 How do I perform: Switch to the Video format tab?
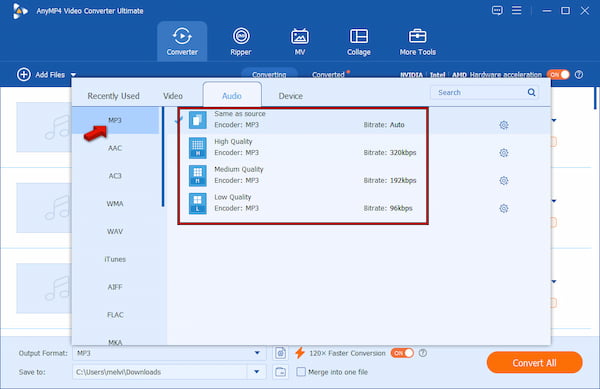click(x=173, y=96)
